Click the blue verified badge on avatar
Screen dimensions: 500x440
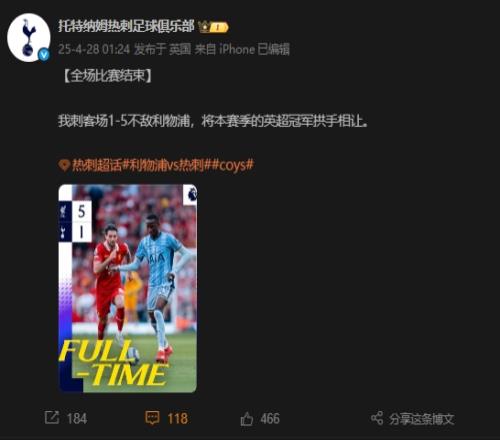44,55
